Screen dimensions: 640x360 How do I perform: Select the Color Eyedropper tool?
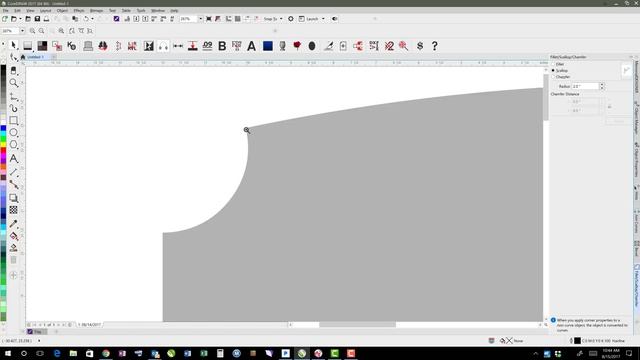point(13,224)
